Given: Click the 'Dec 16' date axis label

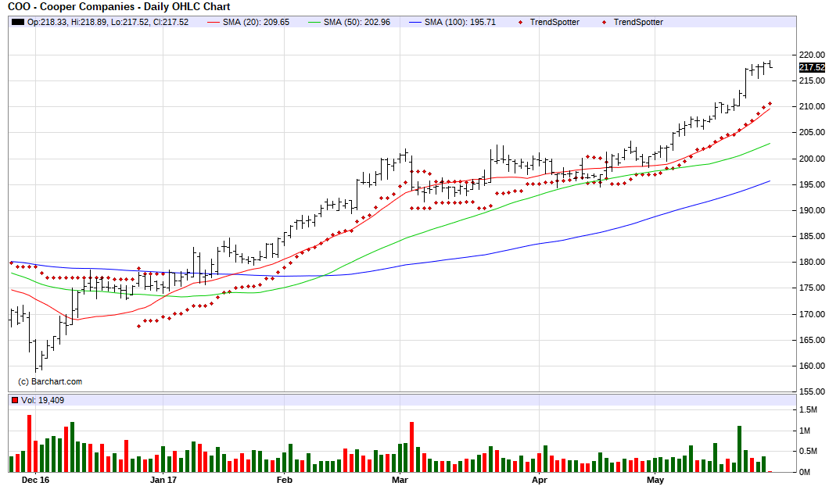Looking at the screenshot, I should pyautogui.click(x=35, y=480).
